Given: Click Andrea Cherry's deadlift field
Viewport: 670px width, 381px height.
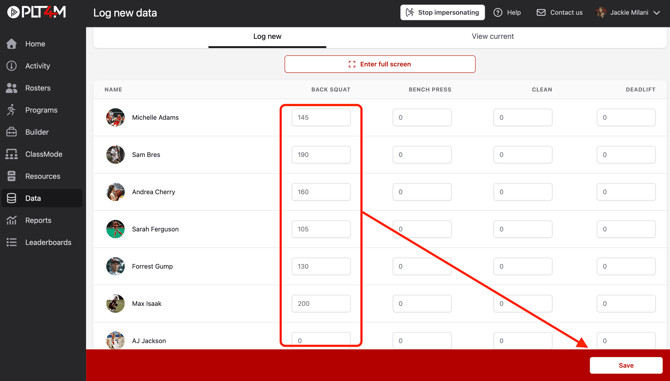Looking at the screenshot, I should coord(626,192).
